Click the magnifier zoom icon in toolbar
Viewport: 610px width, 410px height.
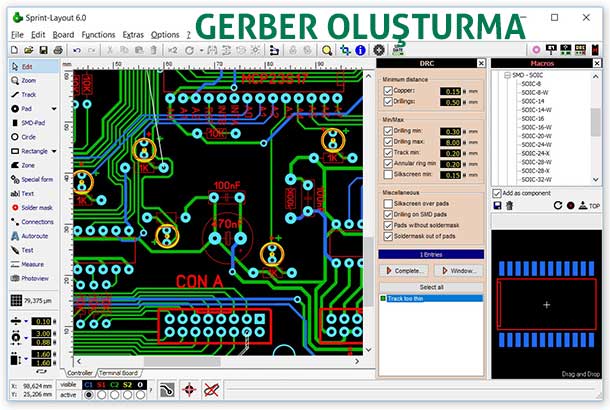(327, 50)
